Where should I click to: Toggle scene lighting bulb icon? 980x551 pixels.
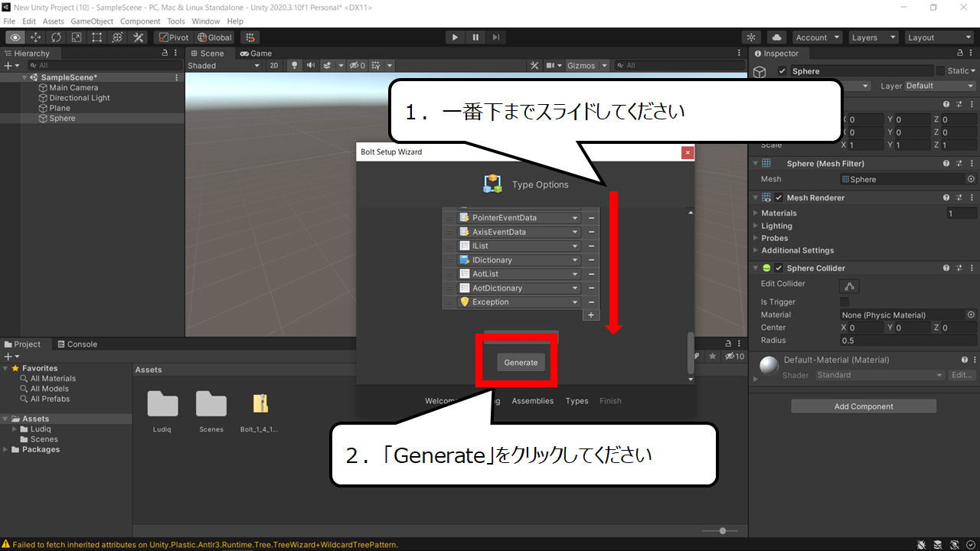[294, 66]
